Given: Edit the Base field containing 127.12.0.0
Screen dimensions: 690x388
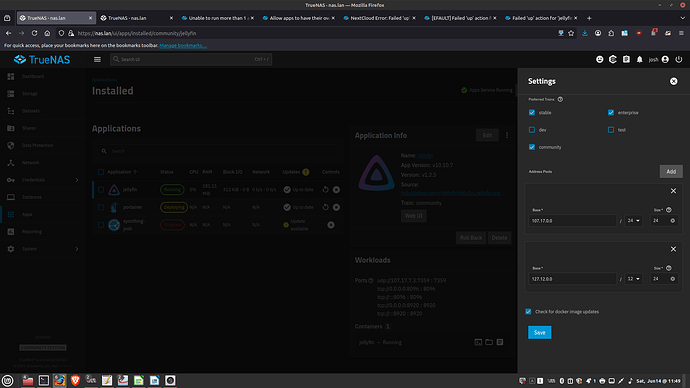Looking at the screenshot, I should 572,278.
